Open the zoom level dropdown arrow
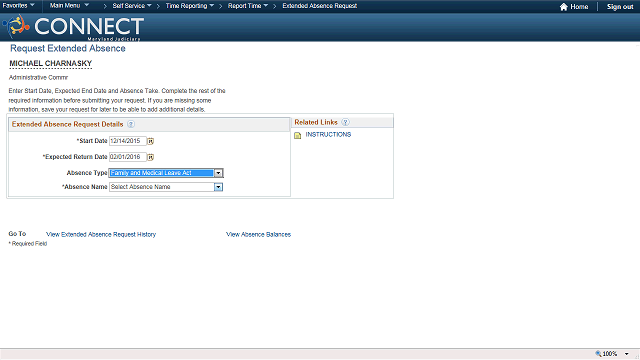The width and height of the screenshot is (640, 360). [627, 354]
